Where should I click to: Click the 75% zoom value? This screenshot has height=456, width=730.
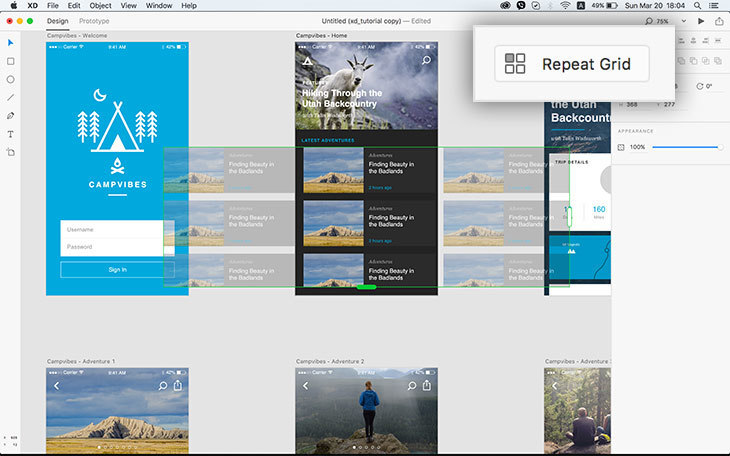tap(662, 21)
